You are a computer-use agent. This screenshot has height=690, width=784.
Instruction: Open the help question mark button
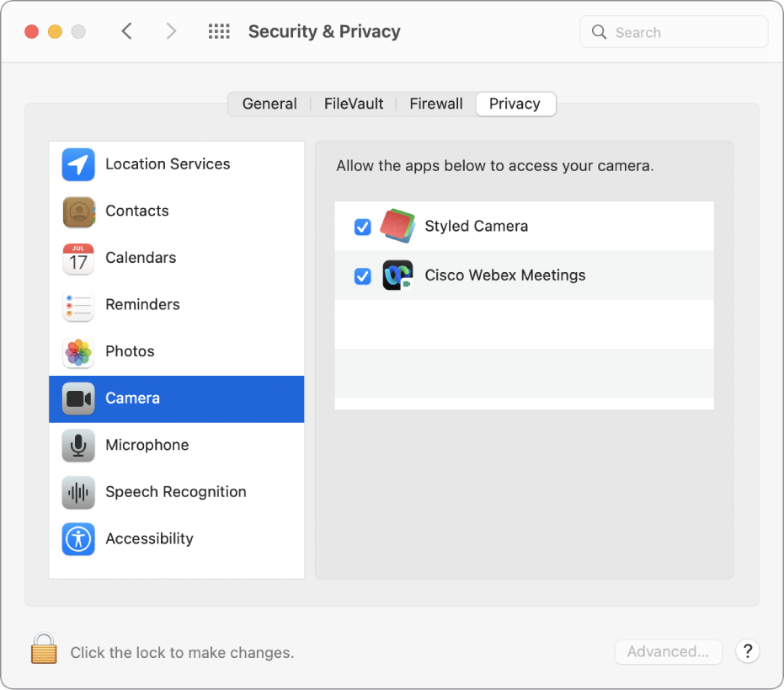click(748, 651)
